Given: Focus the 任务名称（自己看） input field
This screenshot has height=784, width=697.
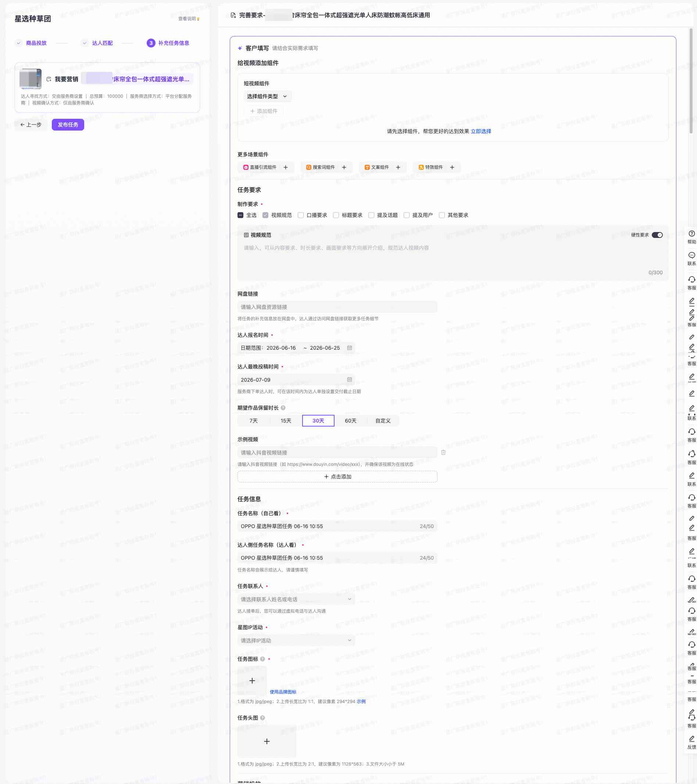Looking at the screenshot, I should (337, 526).
